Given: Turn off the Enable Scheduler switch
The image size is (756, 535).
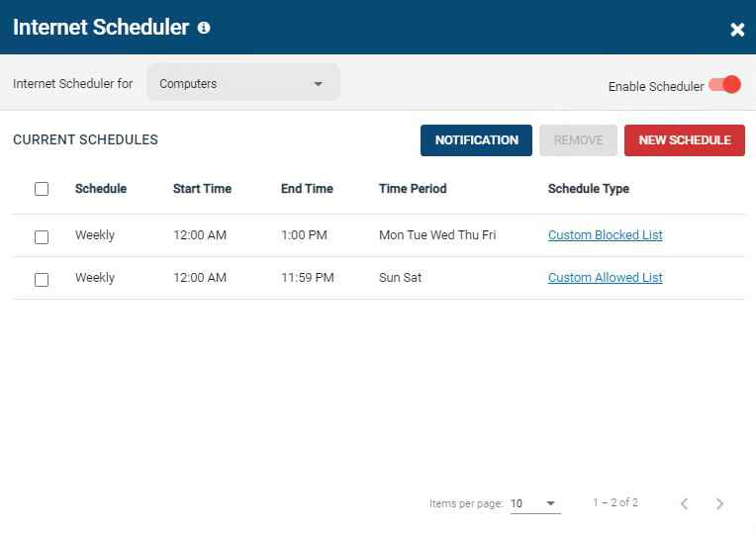Looking at the screenshot, I should click(x=725, y=85).
